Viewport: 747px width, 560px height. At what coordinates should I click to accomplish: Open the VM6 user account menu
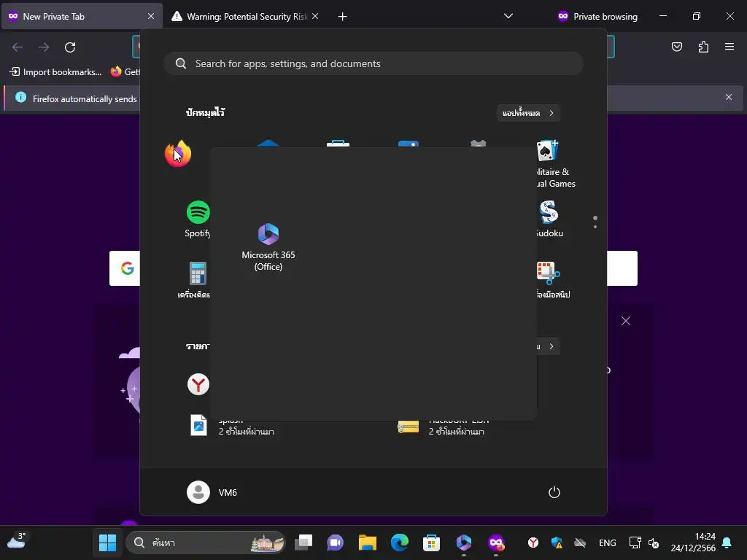tap(212, 492)
